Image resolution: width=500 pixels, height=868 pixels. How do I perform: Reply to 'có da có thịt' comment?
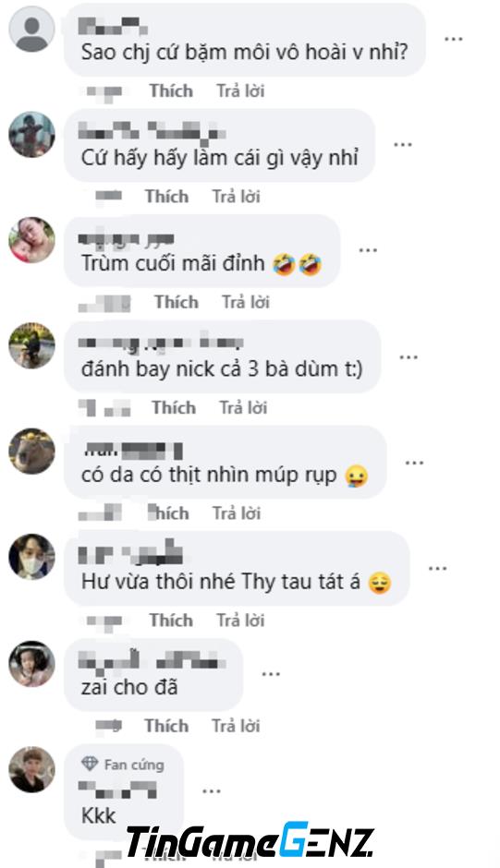[x=237, y=513]
